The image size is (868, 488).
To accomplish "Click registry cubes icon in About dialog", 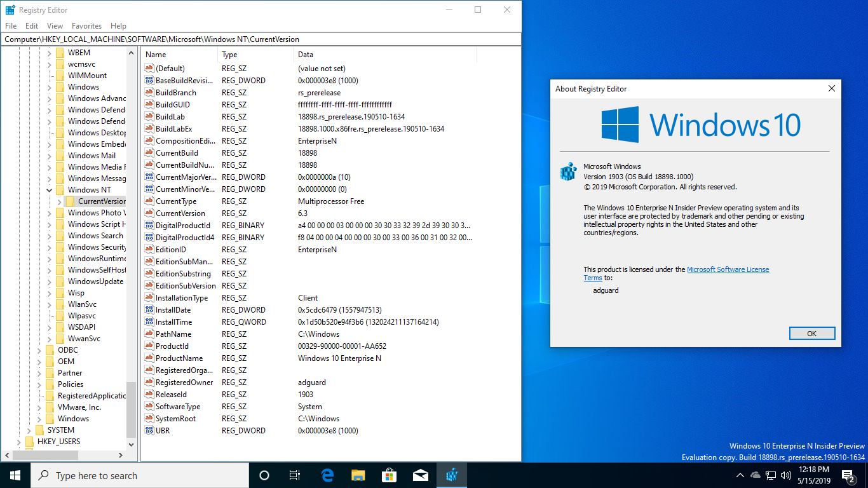I will click(567, 172).
